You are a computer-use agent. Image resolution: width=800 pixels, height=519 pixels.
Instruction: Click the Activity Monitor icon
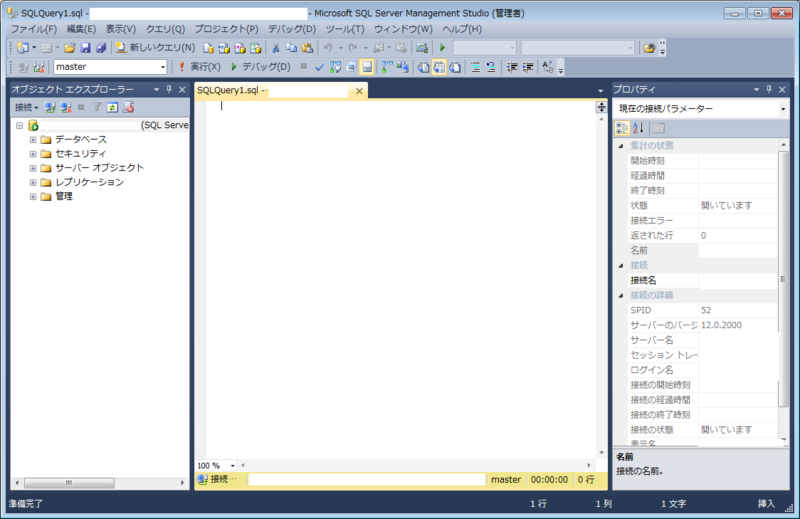click(421, 48)
